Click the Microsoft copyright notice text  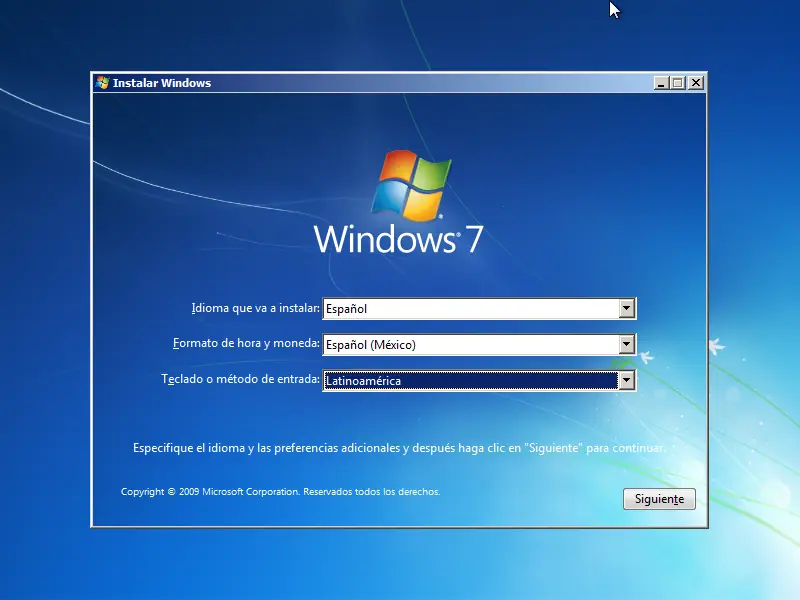pos(280,492)
